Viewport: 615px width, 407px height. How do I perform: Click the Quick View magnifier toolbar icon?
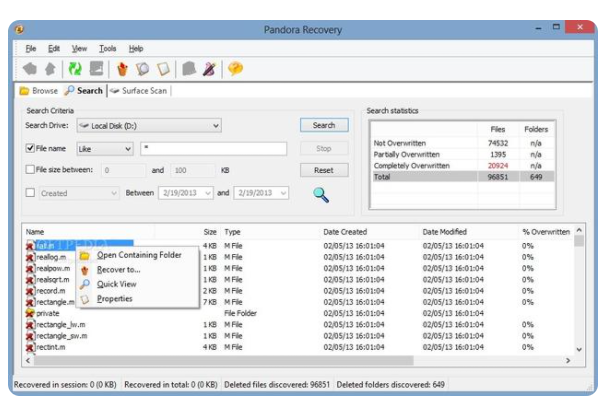coord(142,68)
